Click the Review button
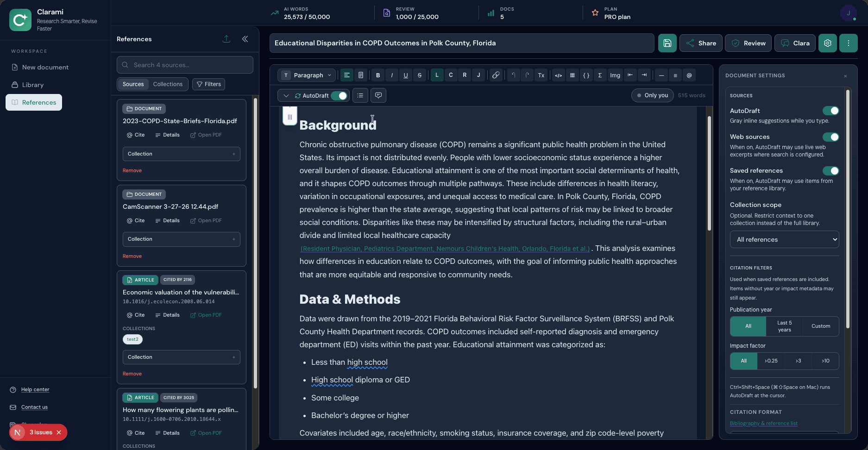 pos(748,43)
